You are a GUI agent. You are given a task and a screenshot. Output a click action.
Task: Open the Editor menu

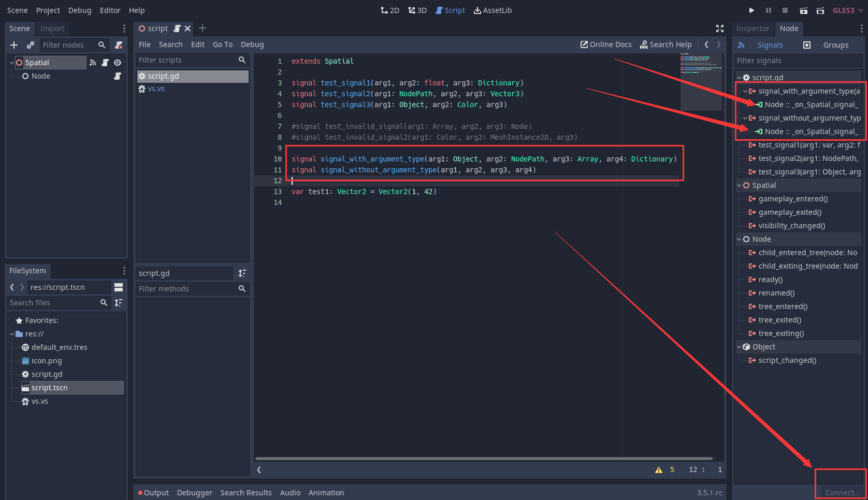pyautogui.click(x=110, y=10)
